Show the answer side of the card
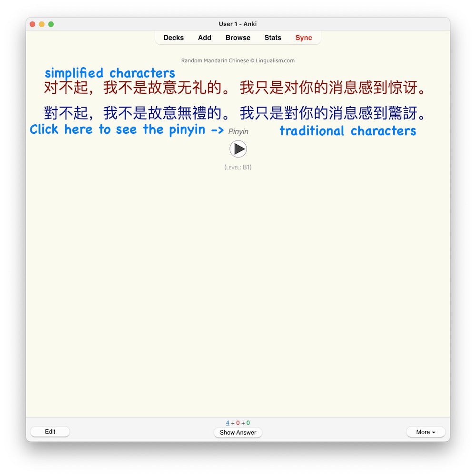 [x=238, y=433]
